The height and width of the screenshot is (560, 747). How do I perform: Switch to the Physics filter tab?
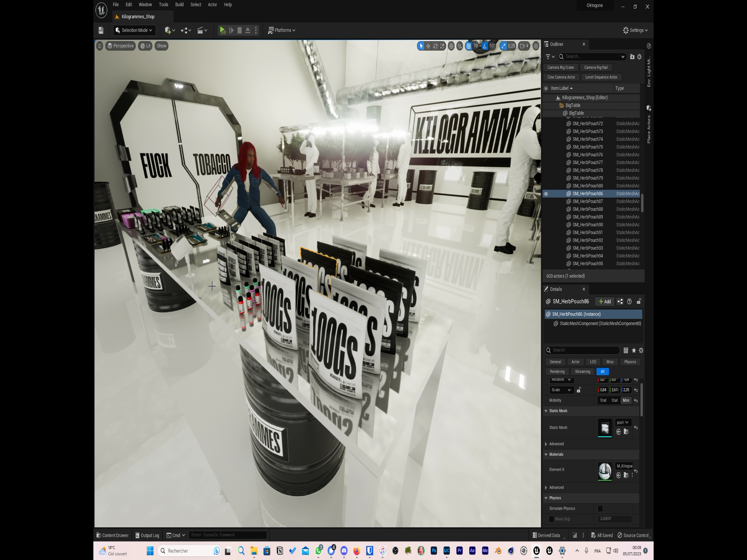pos(630,362)
